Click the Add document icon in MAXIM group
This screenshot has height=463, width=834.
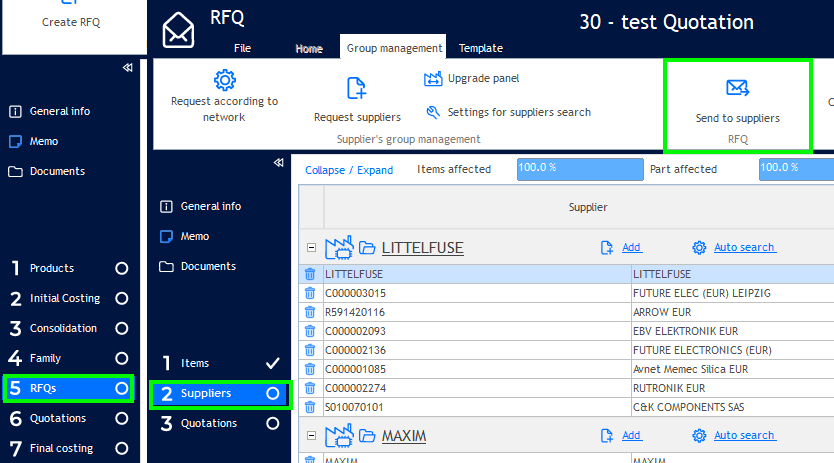point(607,435)
